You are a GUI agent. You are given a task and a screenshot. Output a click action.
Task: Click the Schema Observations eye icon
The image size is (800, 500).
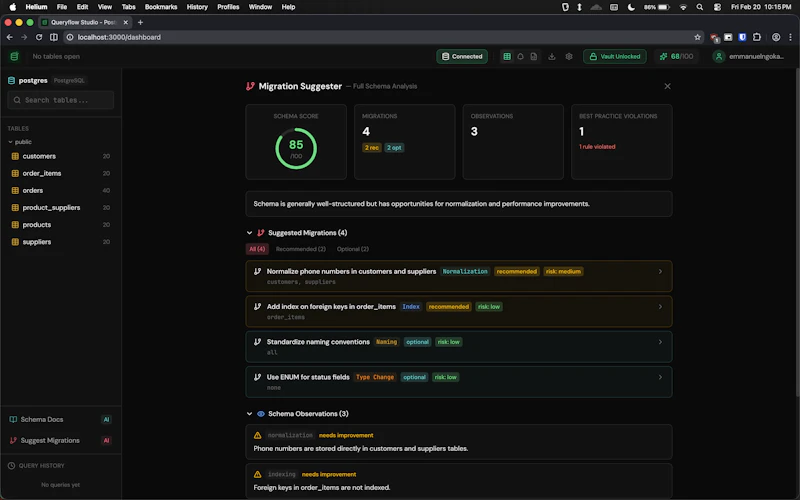[x=261, y=414]
